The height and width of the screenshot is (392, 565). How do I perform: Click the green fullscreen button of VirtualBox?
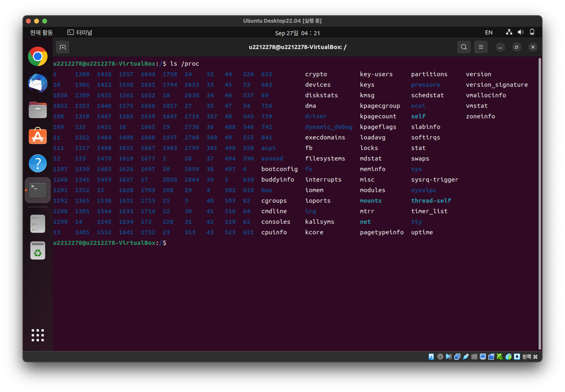[x=44, y=21]
